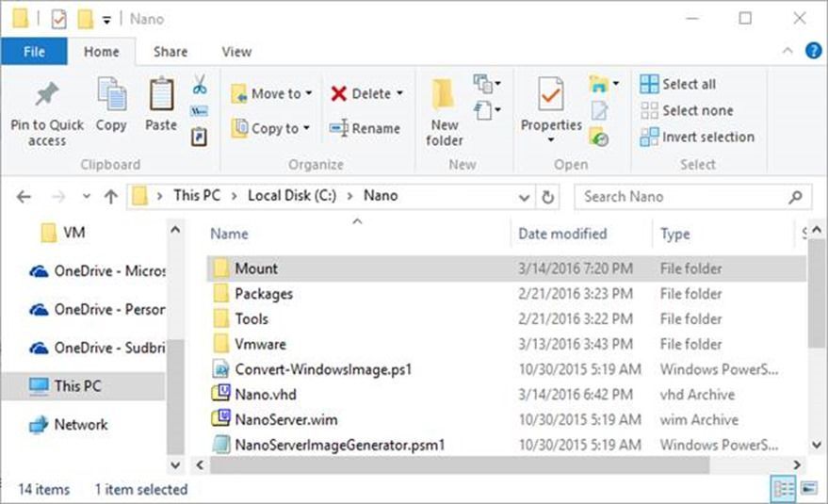The image size is (828, 504).
Task: Expand the Delete dropdown arrow
Action: (399, 93)
